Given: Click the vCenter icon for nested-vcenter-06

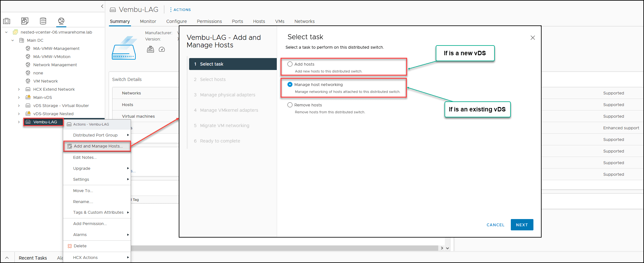Looking at the screenshot, I should coord(15,32).
